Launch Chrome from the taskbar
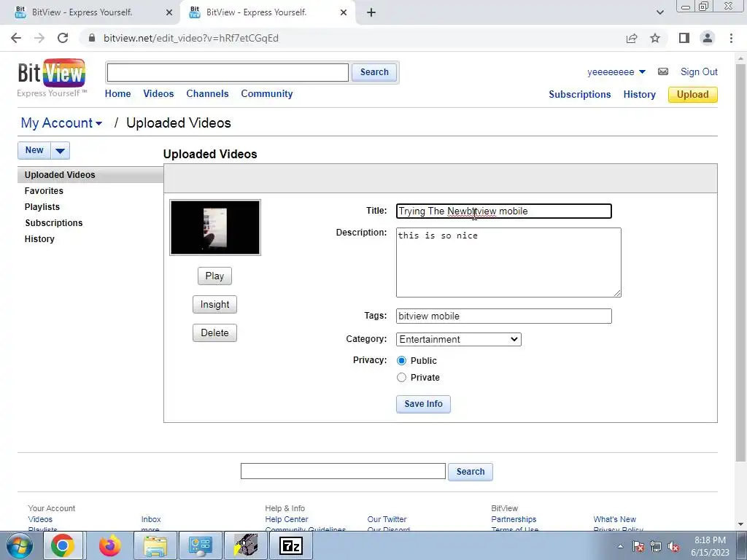Image resolution: width=747 pixels, height=560 pixels. 63,545
